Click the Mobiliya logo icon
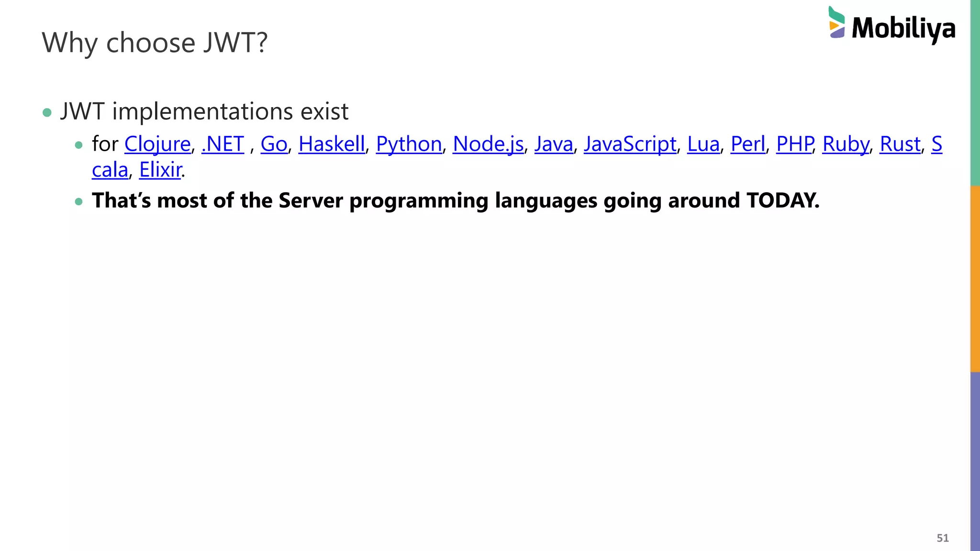The image size is (980, 551). coord(836,23)
